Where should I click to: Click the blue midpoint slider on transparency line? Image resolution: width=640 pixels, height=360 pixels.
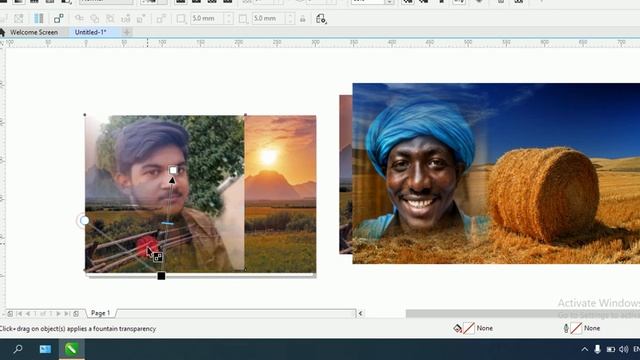(167, 223)
